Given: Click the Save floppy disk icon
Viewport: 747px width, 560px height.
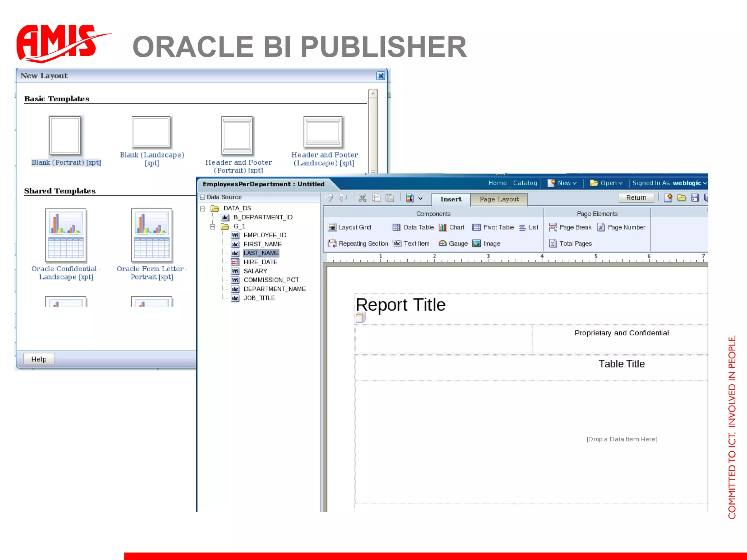Looking at the screenshot, I should (695, 198).
